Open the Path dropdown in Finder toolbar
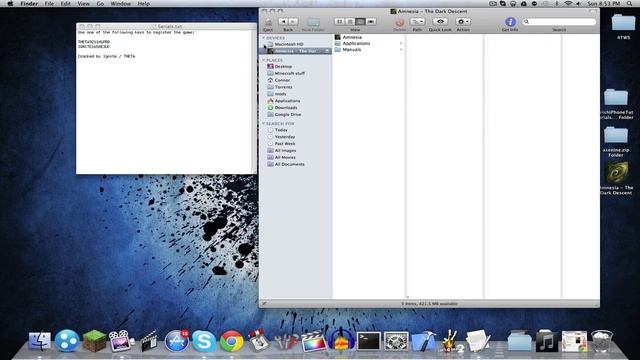640x360 pixels. click(x=417, y=22)
